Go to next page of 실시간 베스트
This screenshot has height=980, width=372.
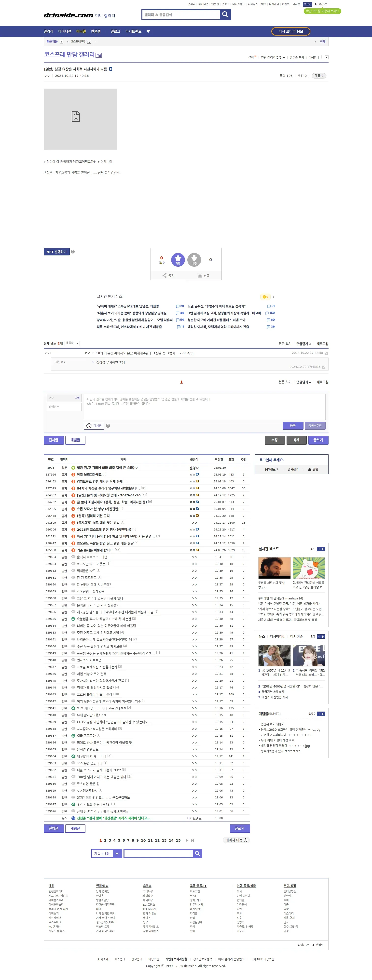click(x=323, y=549)
